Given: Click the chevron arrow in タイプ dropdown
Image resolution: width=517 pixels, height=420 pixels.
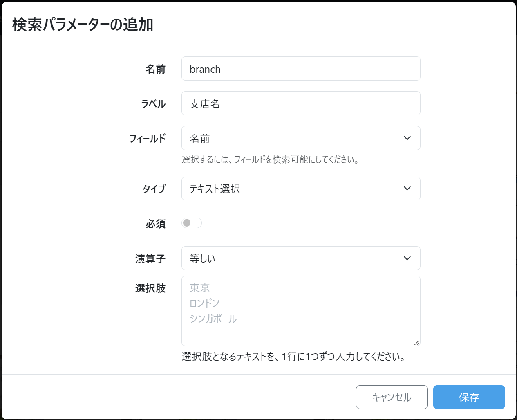Looking at the screenshot, I should [407, 189].
